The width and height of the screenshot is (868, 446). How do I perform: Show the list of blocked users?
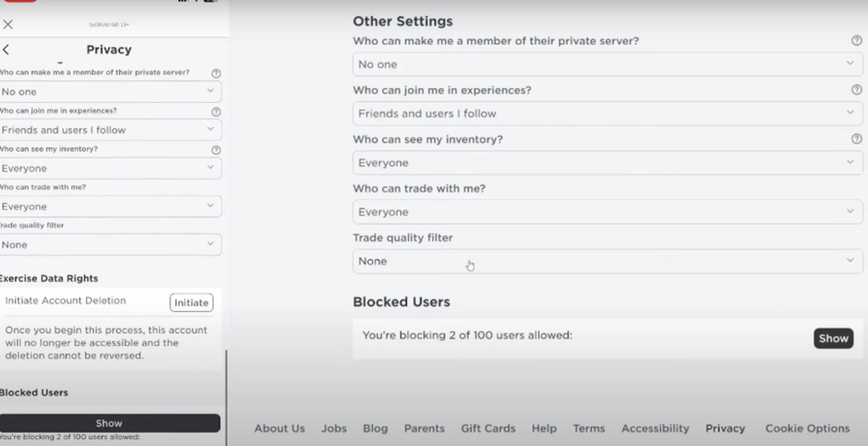coord(833,338)
